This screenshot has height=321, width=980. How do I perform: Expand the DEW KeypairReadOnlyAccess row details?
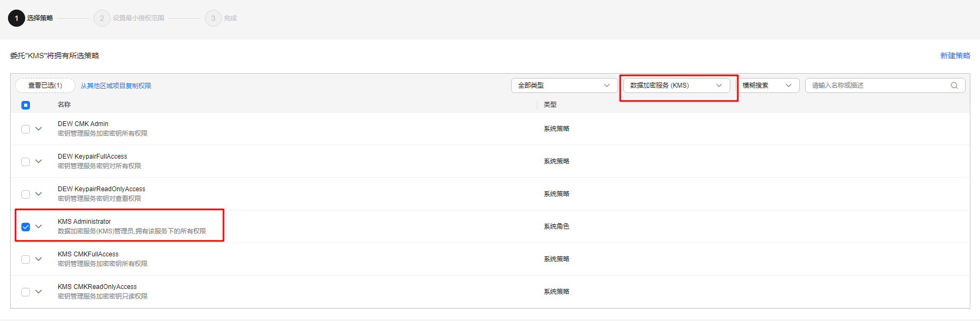click(38, 194)
